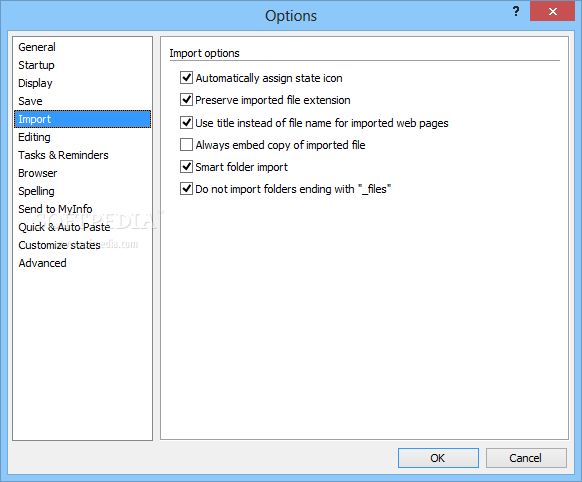Click the Cancel button
This screenshot has width=582, height=482.
[x=526, y=458]
